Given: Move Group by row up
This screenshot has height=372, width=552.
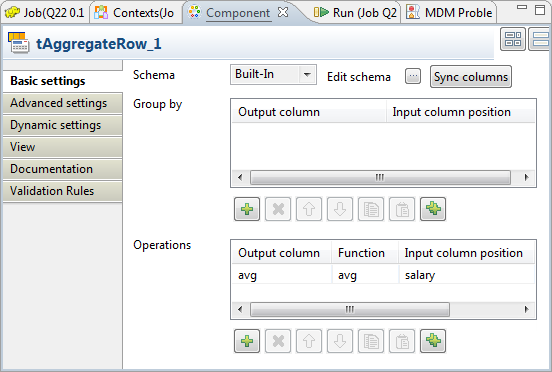Looking at the screenshot, I should click(x=309, y=209).
